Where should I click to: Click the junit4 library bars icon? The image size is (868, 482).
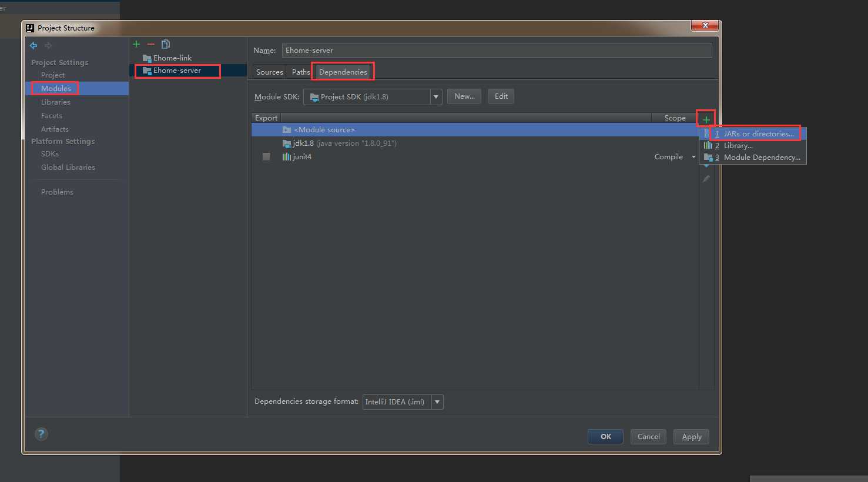287,157
